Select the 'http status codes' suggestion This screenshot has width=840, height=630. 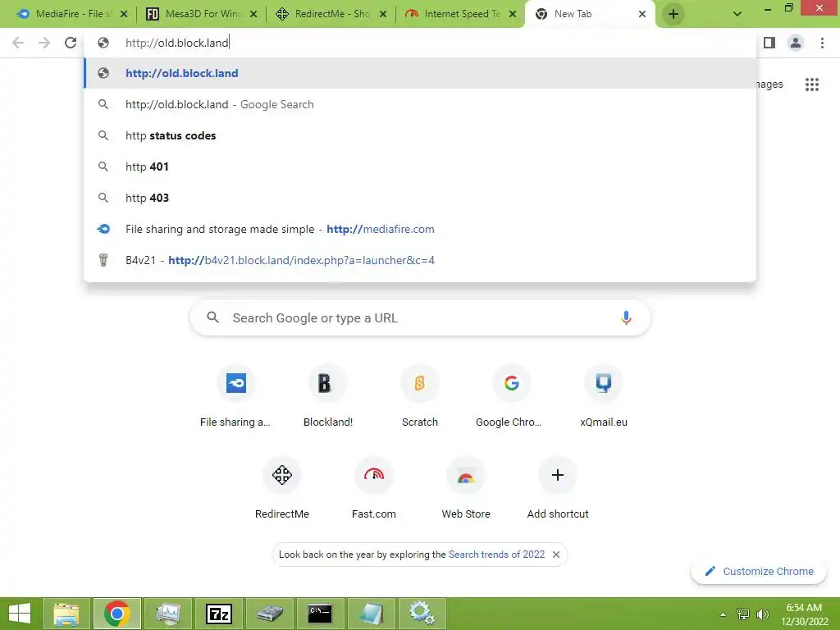(x=420, y=135)
